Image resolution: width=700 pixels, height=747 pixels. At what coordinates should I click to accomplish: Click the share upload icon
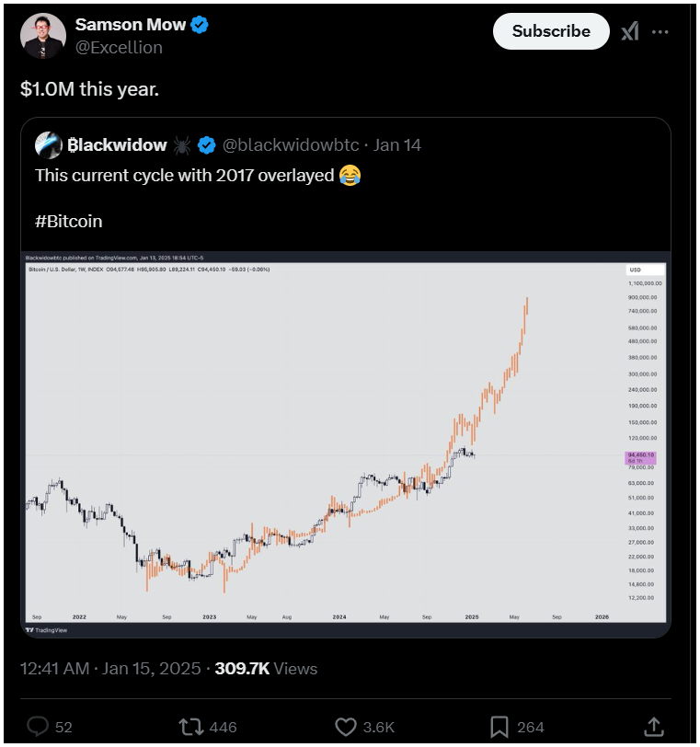click(654, 727)
